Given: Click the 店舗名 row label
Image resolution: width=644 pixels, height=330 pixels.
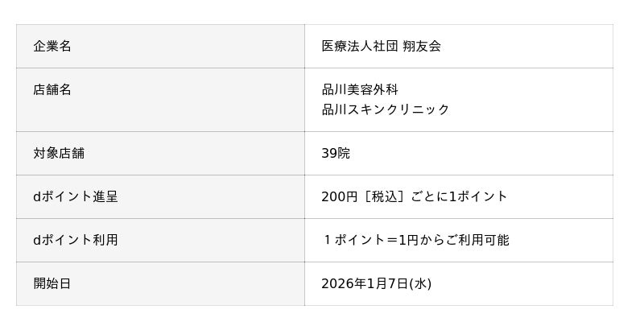Looking at the screenshot, I should tap(52, 89).
